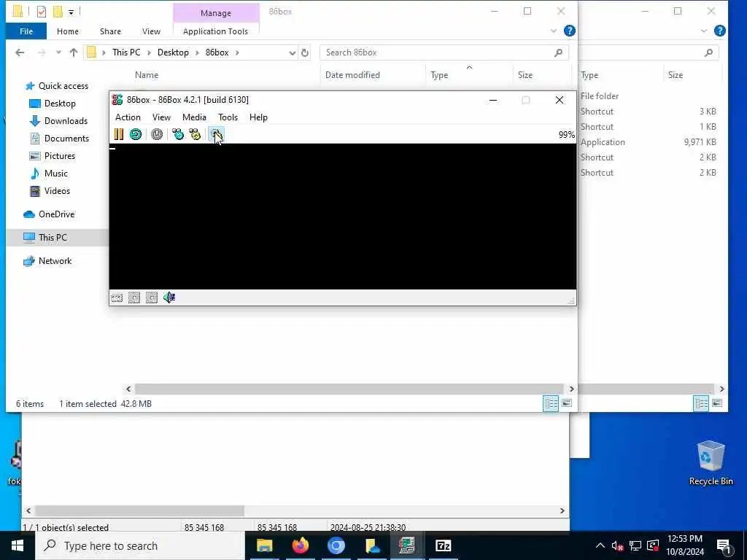Click the floppy drive A status icon

[134, 298]
